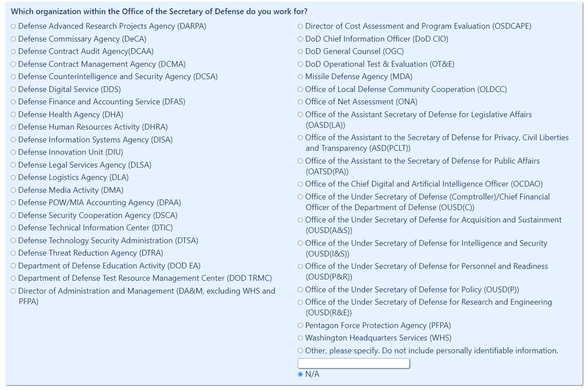Pick Defense Digital Service (DDS) radio button
The width and height of the screenshot is (588, 390).
(x=13, y=89)
